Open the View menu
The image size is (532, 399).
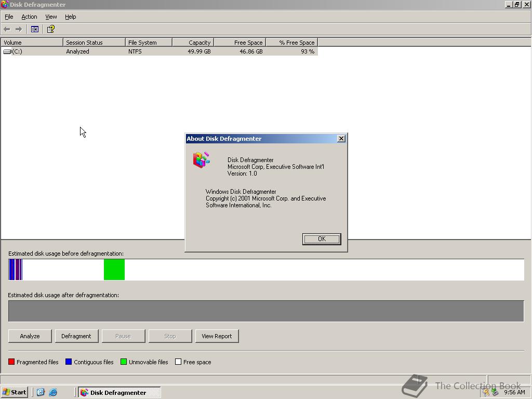point(51,17)
